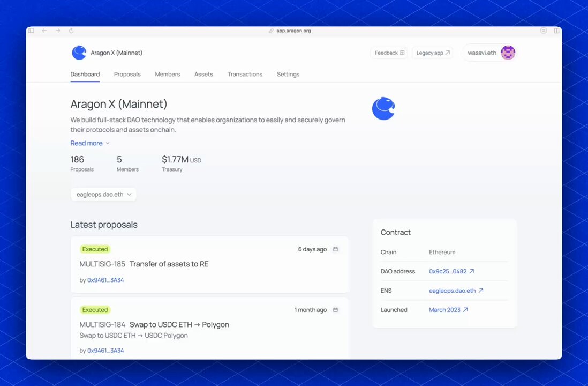Screen dimensions: 588x386
Task: Click the Swap to USDC ETH → USDC Polygon summary
Action: click(133, 335)
